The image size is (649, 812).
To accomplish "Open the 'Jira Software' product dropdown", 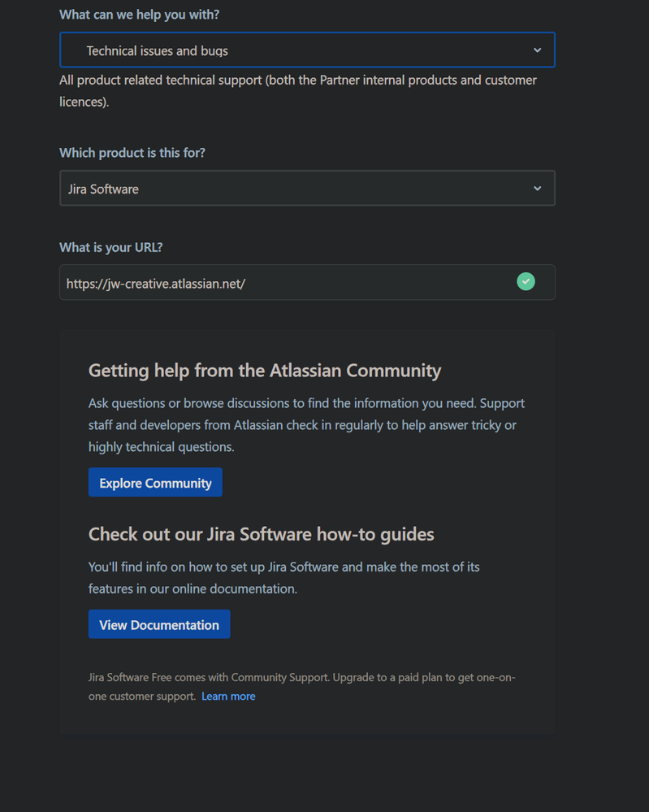I will [307, 189].
